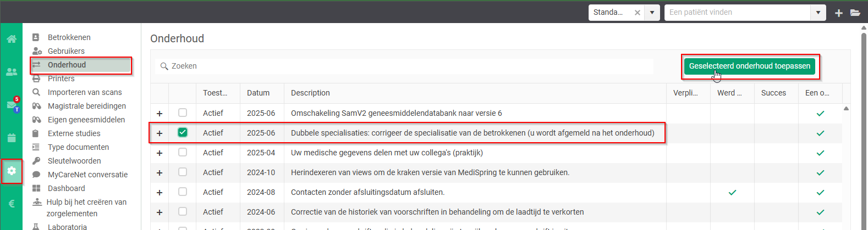Image resolution: width=868 pixels, height=230 pixels.
Task: Open the patient search dropdown arrow
Action: [818, 13]
